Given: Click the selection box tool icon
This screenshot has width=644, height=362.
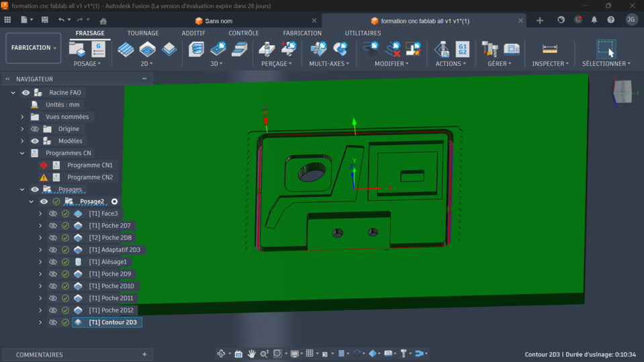Looking at the screenshot, I should 606,49.
